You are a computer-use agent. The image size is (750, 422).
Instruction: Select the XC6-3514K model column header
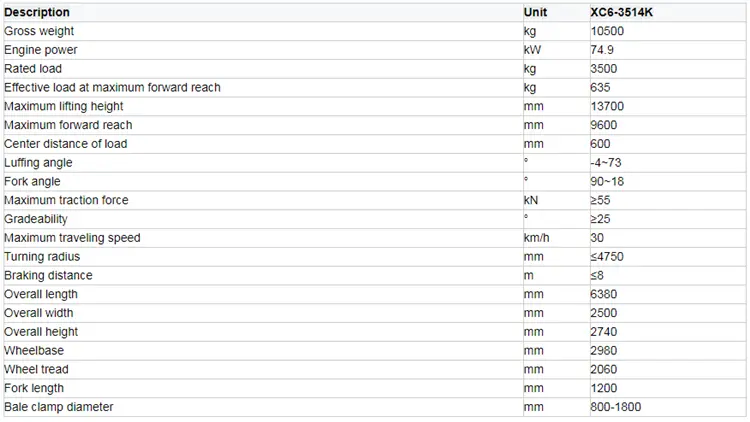[622, 12]
